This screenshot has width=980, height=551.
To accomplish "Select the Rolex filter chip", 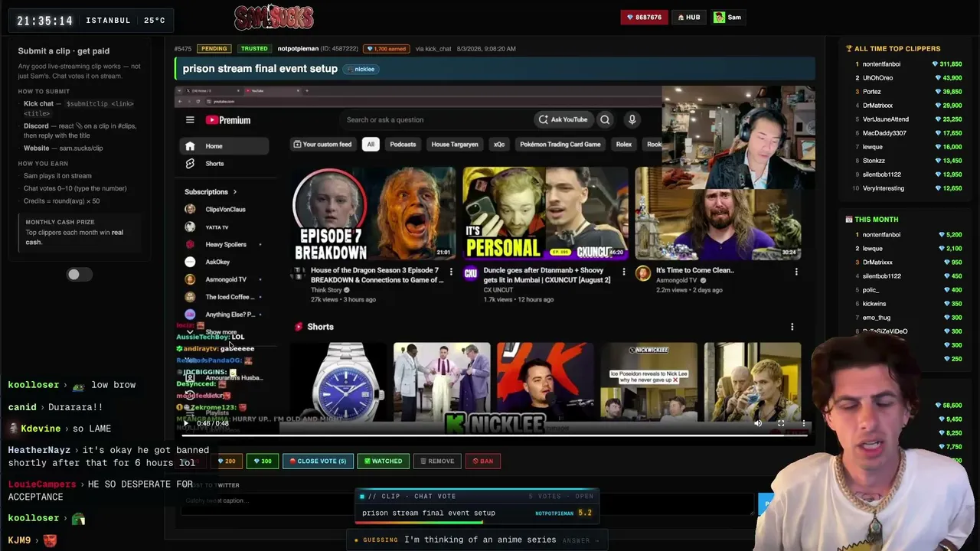I will tap(624, 144).
